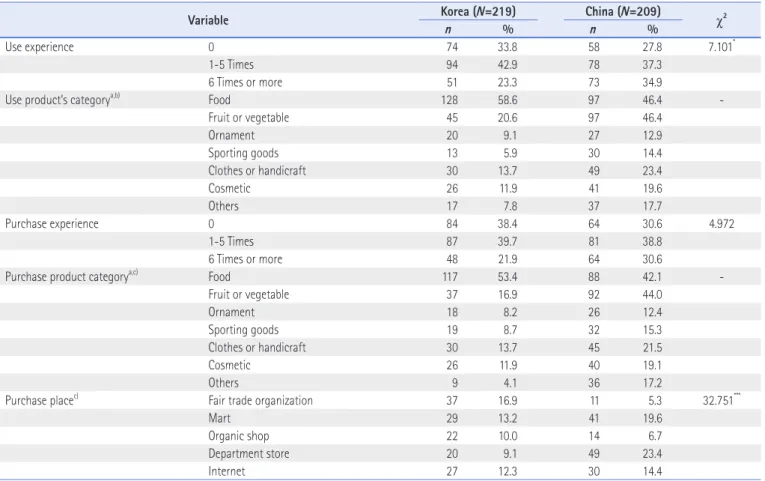Image resolution: width=765 pixels, height=481 pixels.
Task: Select the Korea (N=219) column header
Action: 478,11
